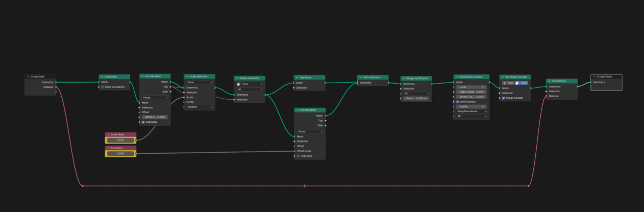The width and height of the screenshot is (644, 212).
Task: Collapse the Group Output node
Action: (594, 77)
